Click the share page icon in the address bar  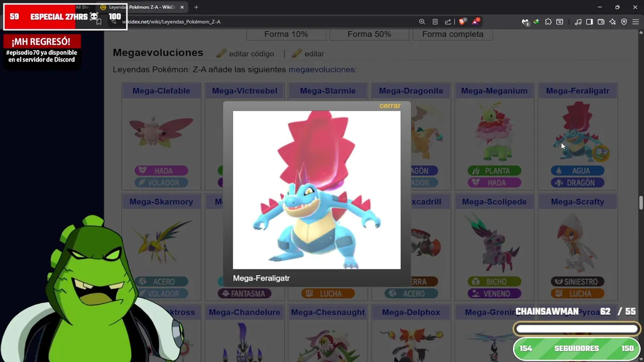448,22
